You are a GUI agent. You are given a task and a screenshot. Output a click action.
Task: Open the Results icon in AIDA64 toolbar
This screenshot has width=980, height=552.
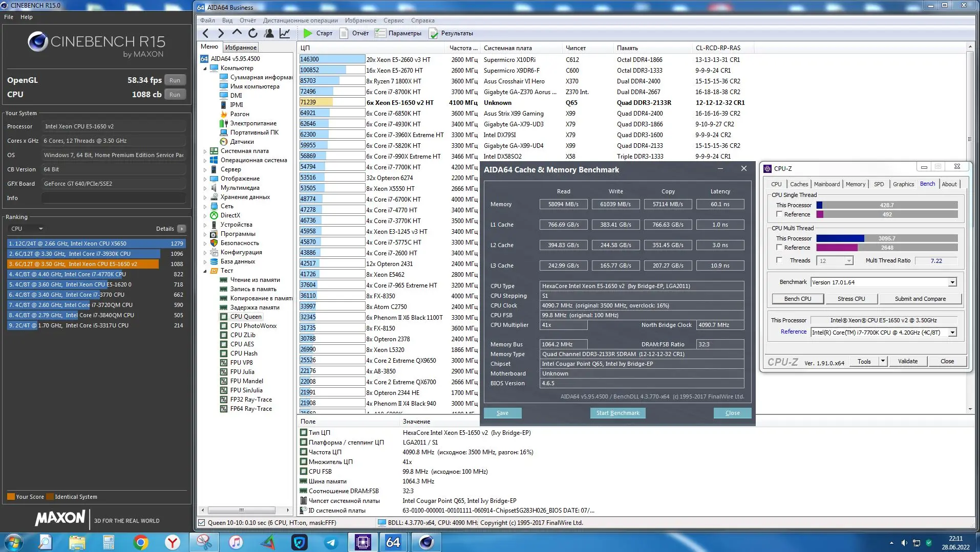tap(434, 33)
